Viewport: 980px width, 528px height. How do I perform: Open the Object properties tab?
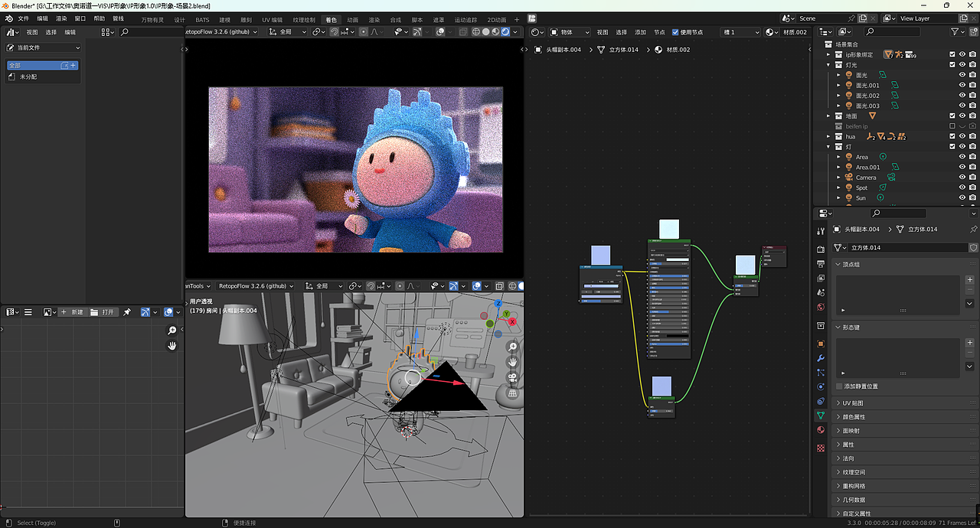(821, 344)
